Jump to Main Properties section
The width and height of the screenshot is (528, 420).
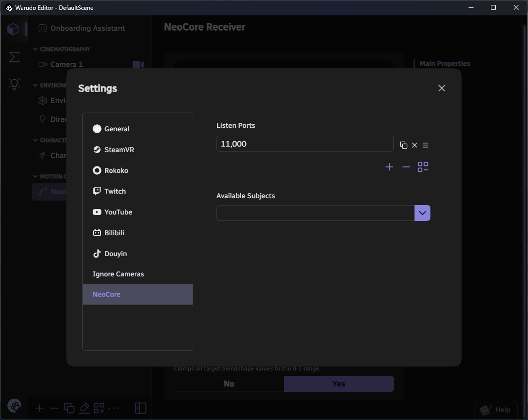point(444,64)
